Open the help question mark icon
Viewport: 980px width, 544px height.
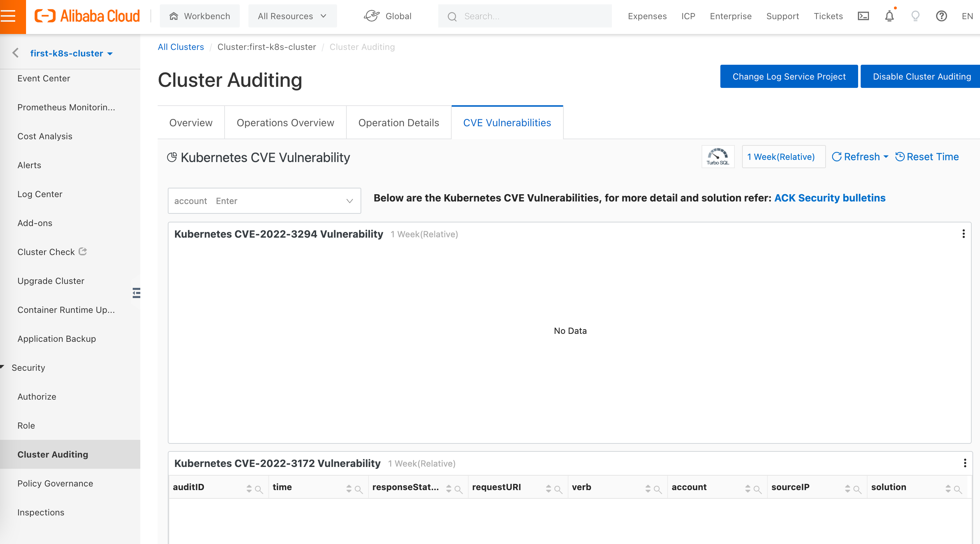pos(941,16)
